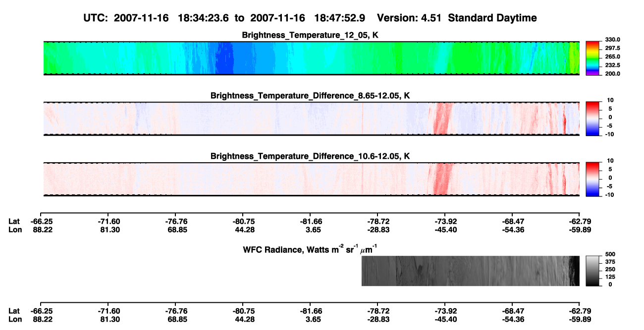Click longitude 88.22 on the bottom axis
Screen dimensions: 644x330
point(42,319)
